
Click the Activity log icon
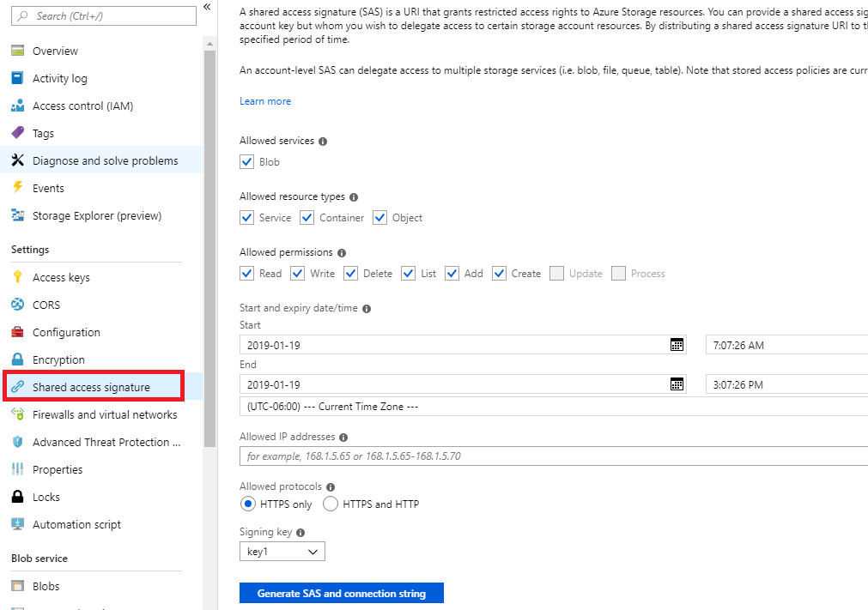click(x=18, y=78)
